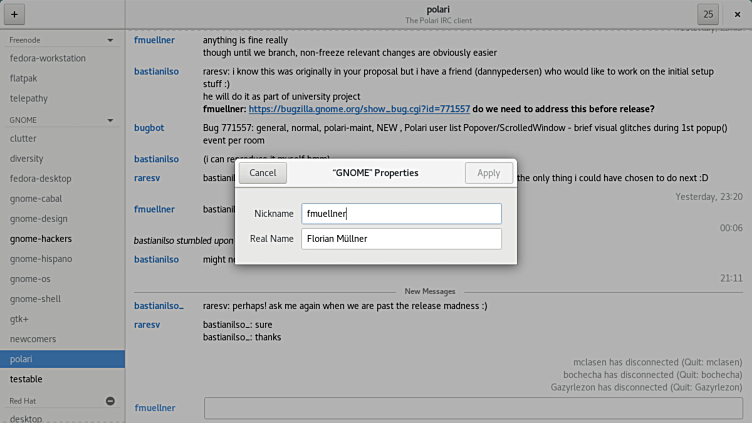Open the gnome-hackers room

[x=62, y=239]
